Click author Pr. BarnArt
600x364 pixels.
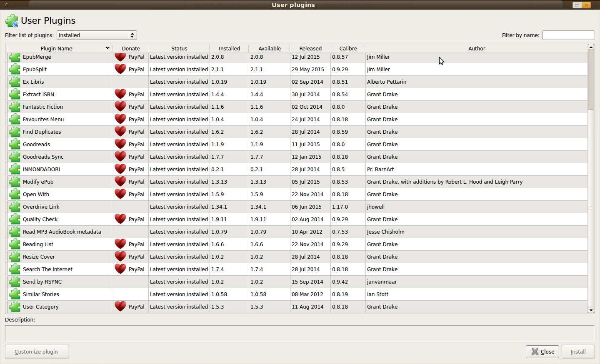tap(380, 169)
